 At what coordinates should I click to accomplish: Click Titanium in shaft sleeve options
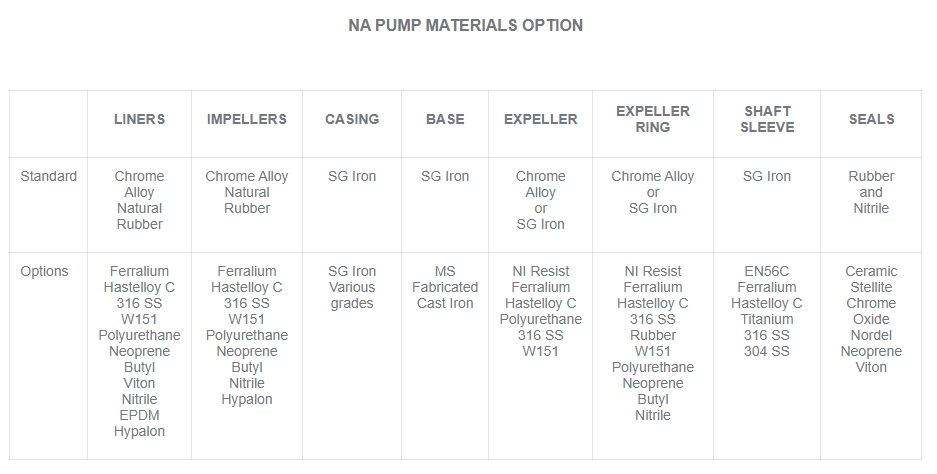767,319
